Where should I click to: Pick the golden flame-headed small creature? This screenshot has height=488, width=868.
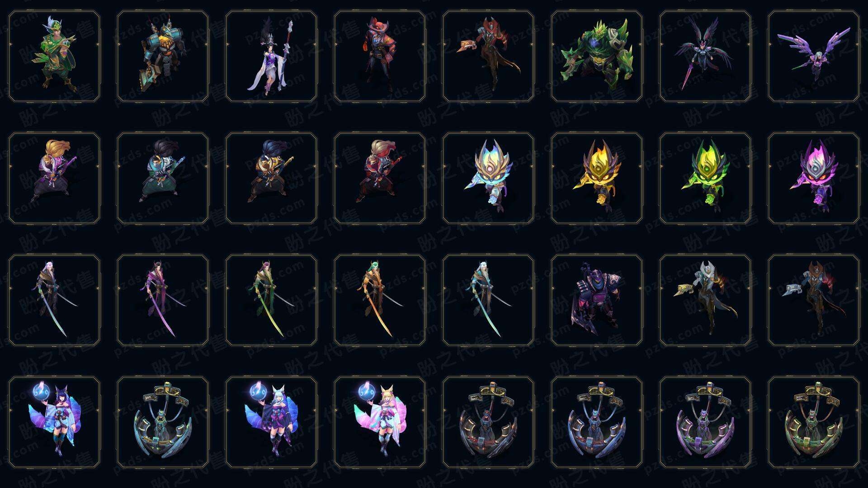(597, 178)
